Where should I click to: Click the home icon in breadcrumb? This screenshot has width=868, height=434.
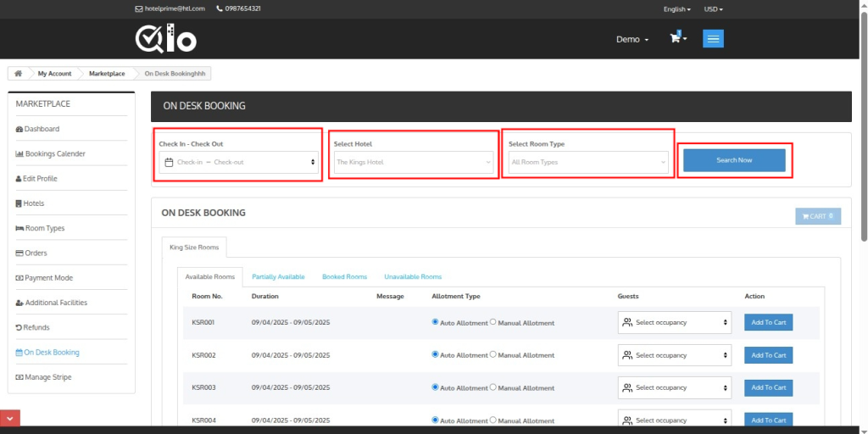[19, 73]
